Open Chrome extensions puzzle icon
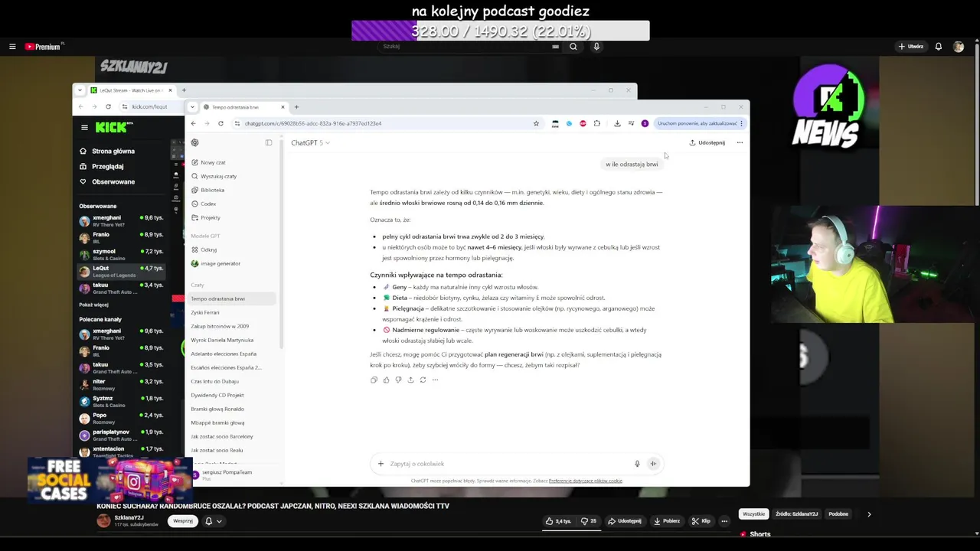Screen dimensions: 980x551 click(x=597, y=123)
